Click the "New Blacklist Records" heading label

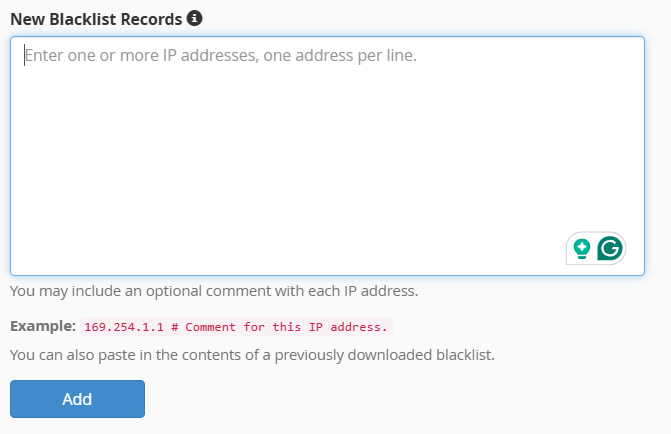(x=96, y=19)
